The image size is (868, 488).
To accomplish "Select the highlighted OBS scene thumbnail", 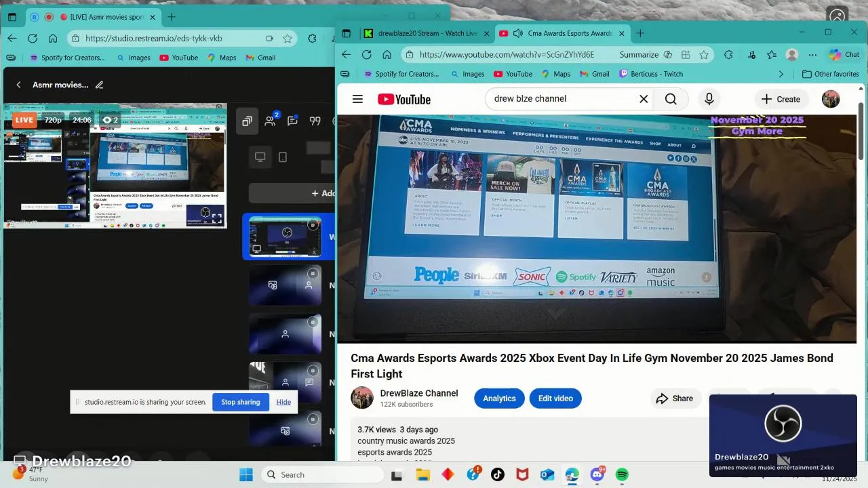I will [x=285, y=237].
